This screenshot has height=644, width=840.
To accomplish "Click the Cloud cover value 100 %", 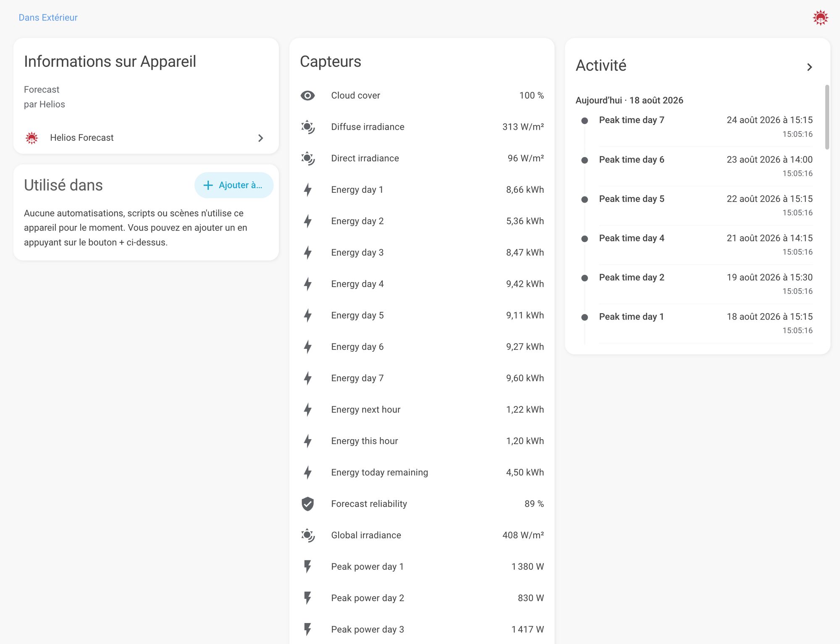I will tap(531, 96).
